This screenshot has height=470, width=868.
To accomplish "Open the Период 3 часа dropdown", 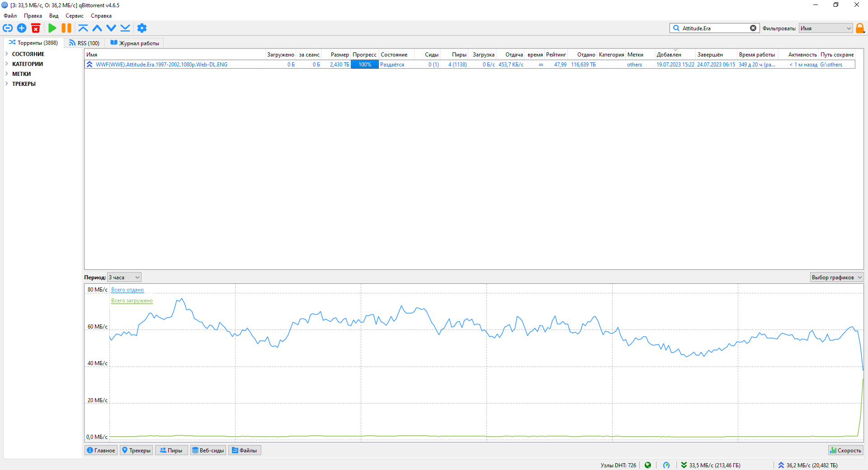I will [124, 277].
